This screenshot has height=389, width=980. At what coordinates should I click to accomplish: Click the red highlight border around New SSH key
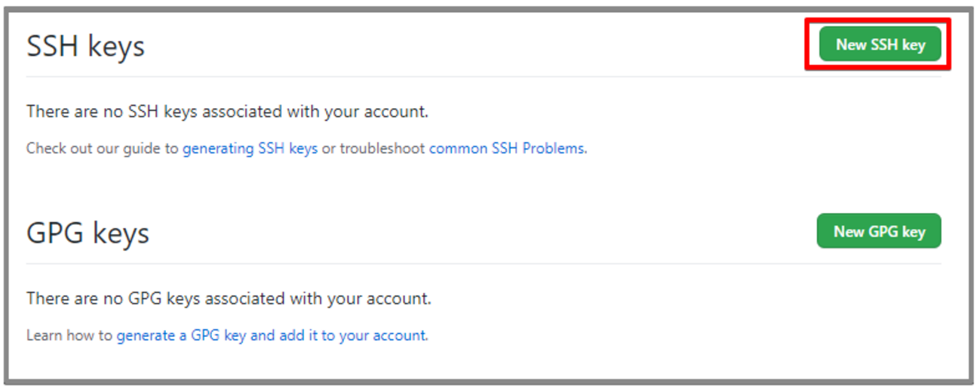pyautogui.click(x=877, y=20)
